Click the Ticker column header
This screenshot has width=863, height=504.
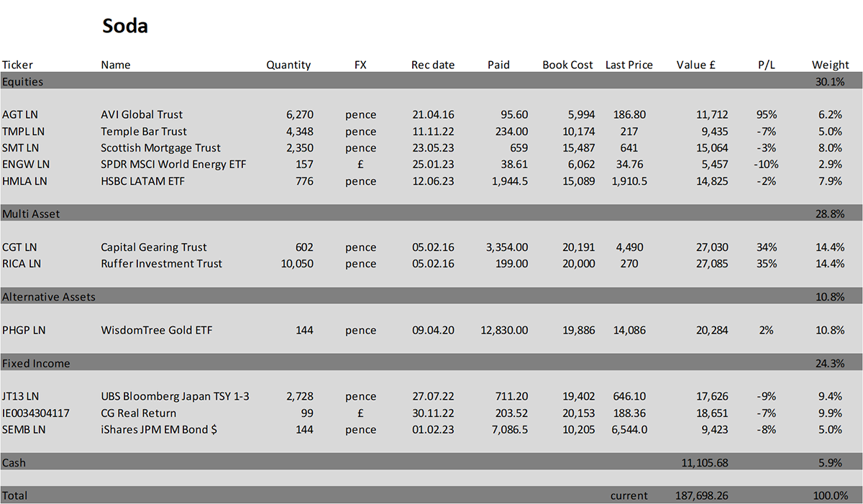[x=17, y=65]
